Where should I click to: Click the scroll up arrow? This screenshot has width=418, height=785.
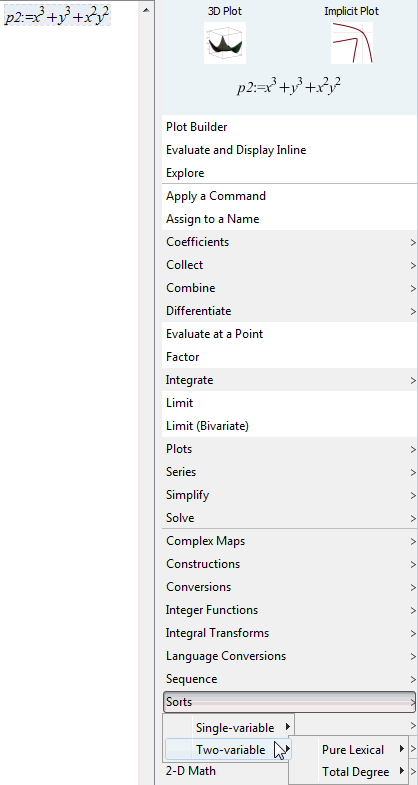click(x=146, y=10)
